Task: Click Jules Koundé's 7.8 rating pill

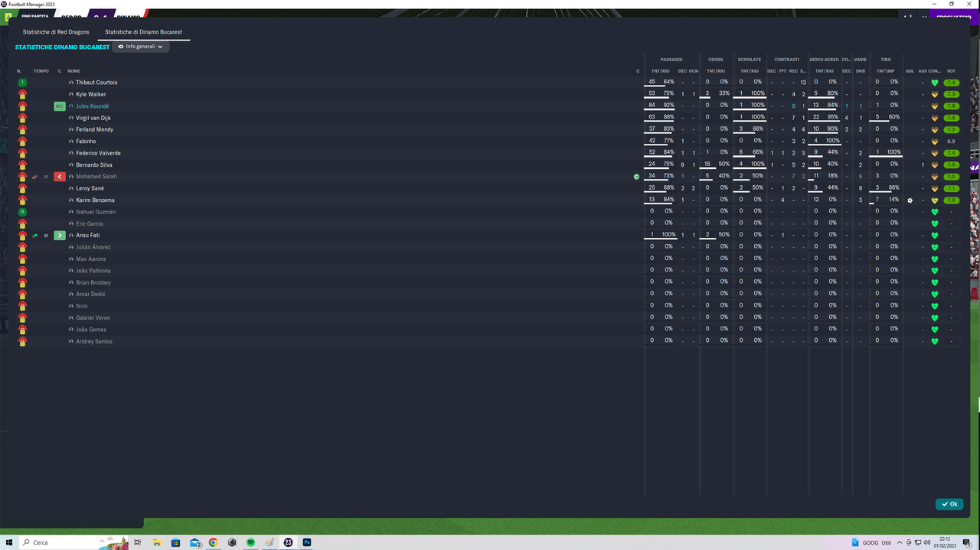Action: pos(951,106)
